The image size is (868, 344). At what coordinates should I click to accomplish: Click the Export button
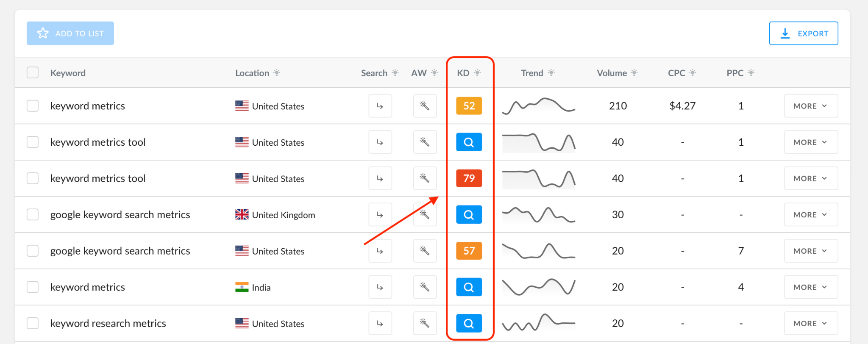pos(804,33)
